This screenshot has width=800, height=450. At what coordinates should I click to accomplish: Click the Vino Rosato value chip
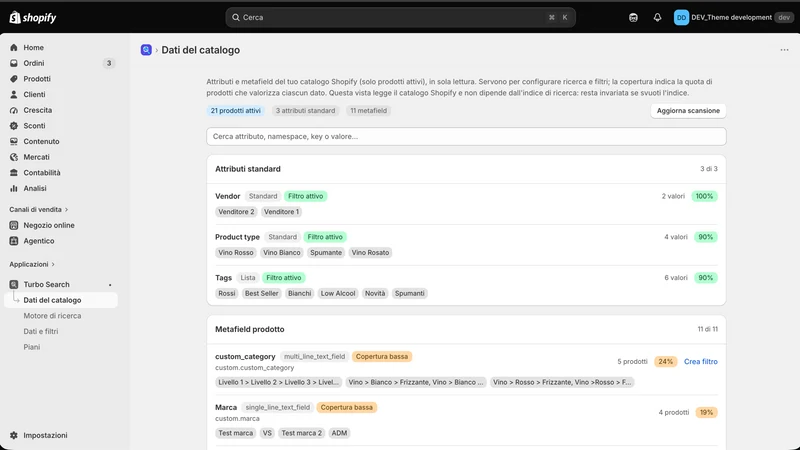[x=370, y=253]
